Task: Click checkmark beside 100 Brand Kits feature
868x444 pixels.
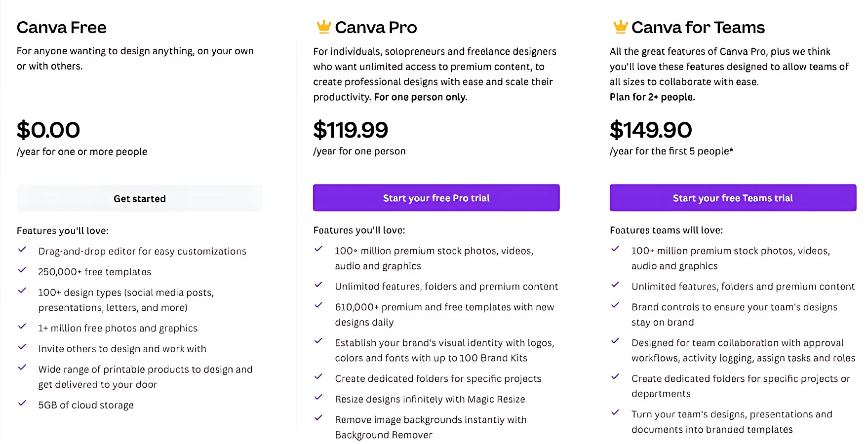Action: pyautogui.click(x=319, y=341)
